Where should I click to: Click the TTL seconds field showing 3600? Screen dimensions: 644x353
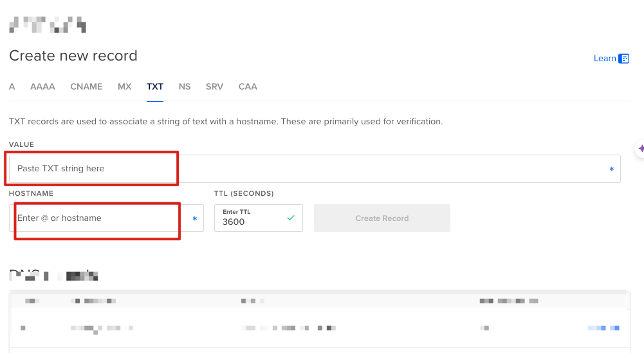click(x=251, y=222)
